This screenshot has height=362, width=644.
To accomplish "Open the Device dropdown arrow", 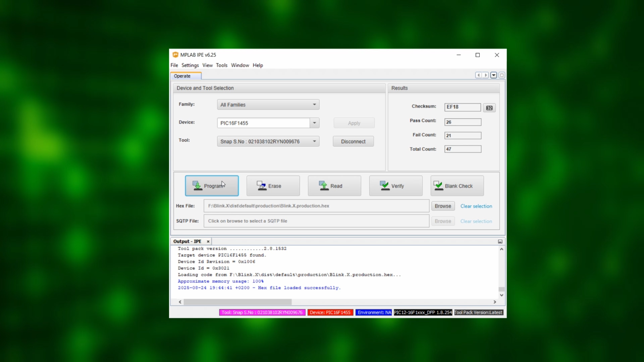I will [314, 123].
